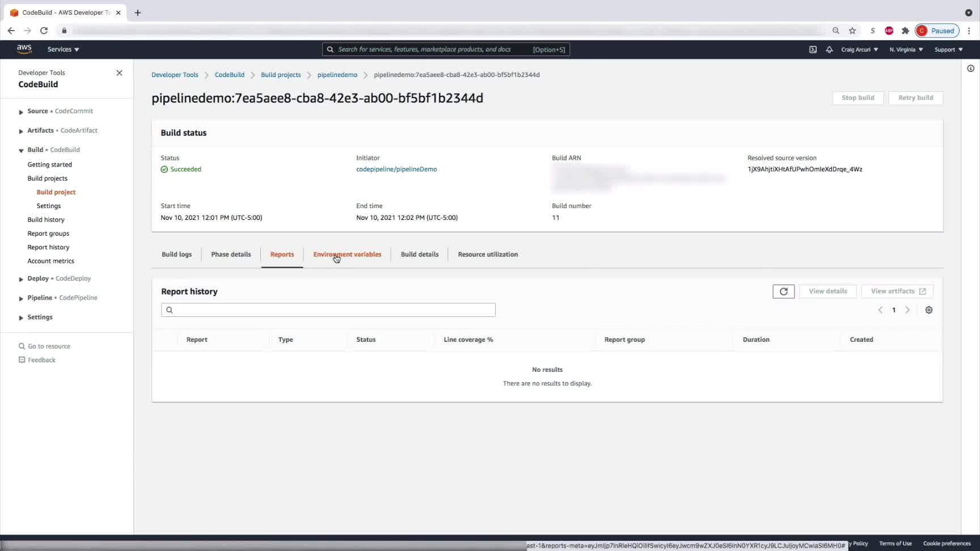Image resolution: width=980 pixels, height=551 pixels.
Task: Open the Support dropdown menu
Action: coord(948,49)
